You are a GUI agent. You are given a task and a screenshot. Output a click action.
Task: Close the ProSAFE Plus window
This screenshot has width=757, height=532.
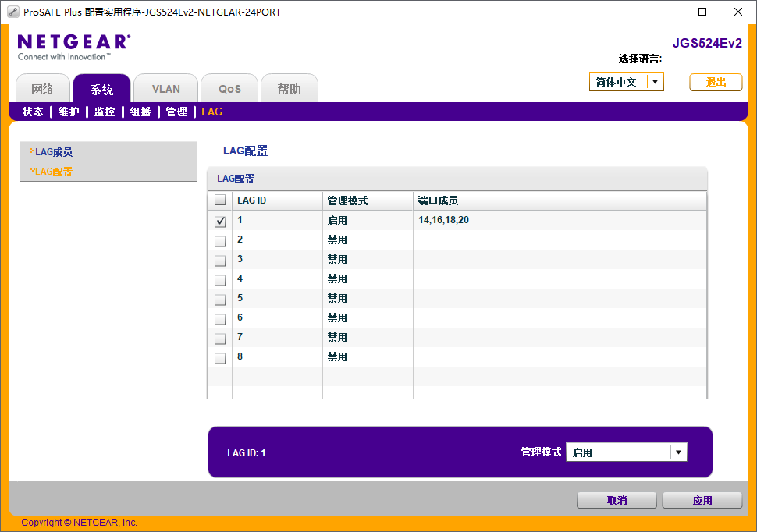738,12
